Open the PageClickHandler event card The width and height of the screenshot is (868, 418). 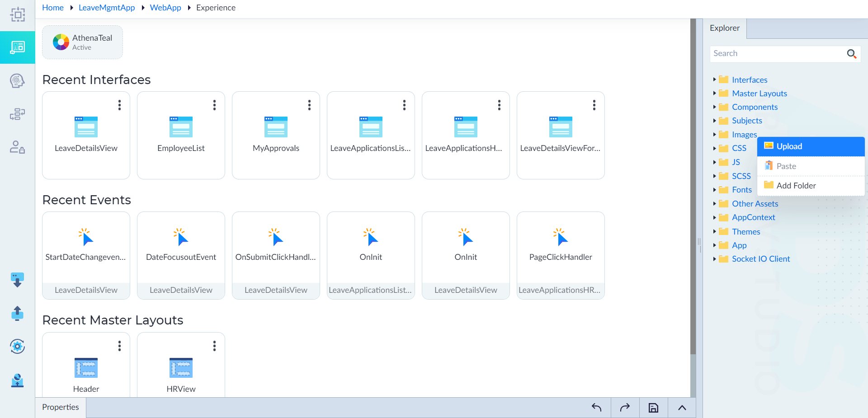tap(561, 255)
